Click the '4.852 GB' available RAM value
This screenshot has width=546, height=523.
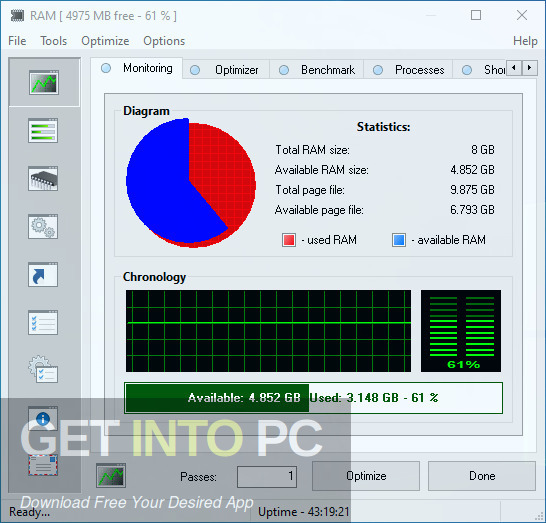pyautogui.click(x=472, y=170)
